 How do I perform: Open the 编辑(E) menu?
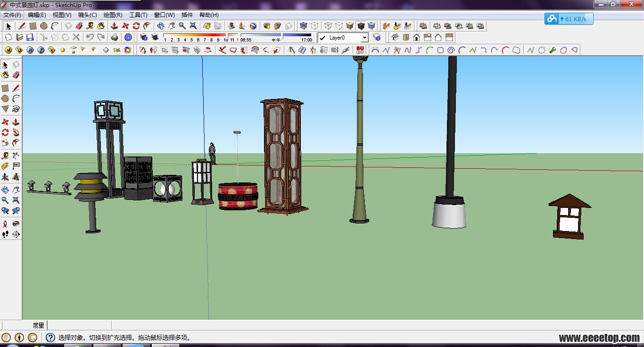point(37,15)
